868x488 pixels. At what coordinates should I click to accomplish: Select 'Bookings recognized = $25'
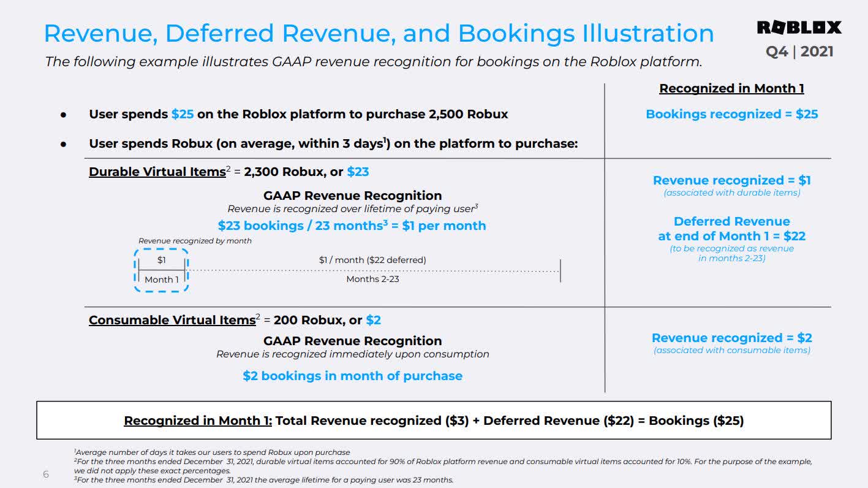tap(732, 114)
